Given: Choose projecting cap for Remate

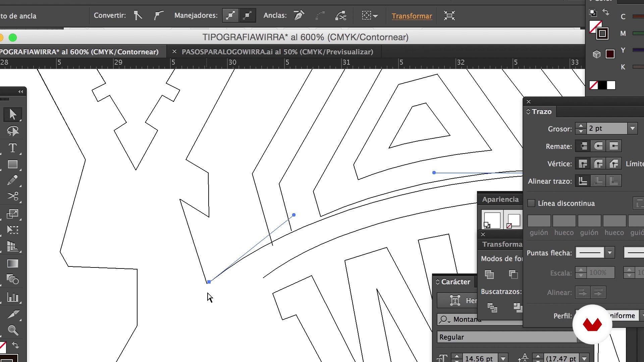Looking at the screenshot, I should (614, 146).
